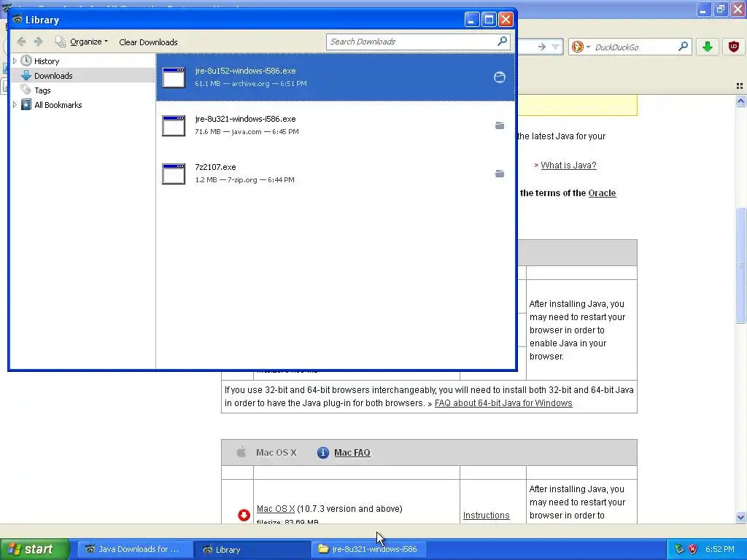
Task: Click Clear Downloads button
Action: click(148, 42)
